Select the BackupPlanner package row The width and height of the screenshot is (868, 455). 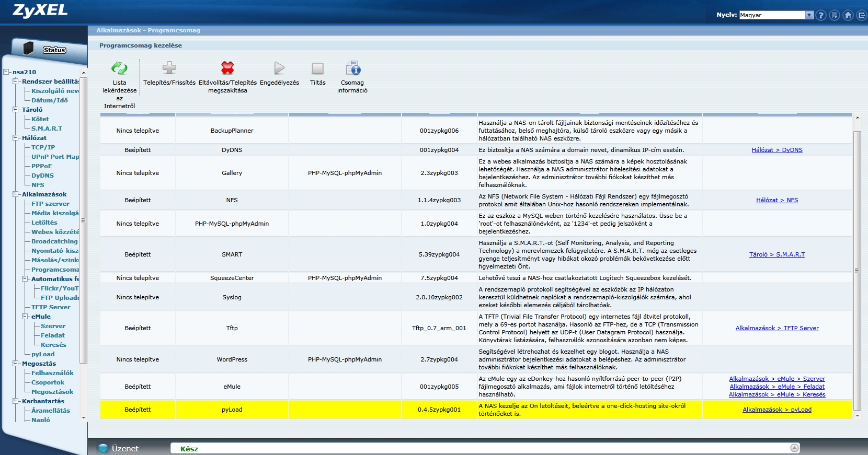pyautogui.click(x=476, y=131)
